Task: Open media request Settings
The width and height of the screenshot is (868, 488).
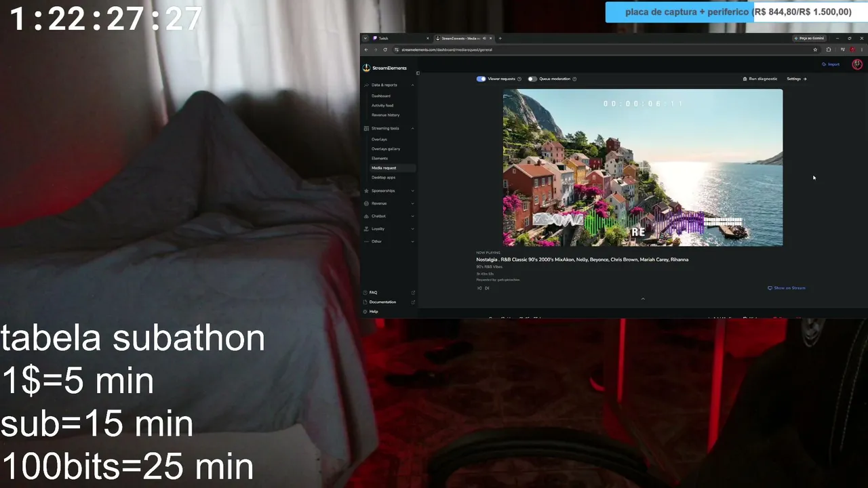Action: [797, 79]
